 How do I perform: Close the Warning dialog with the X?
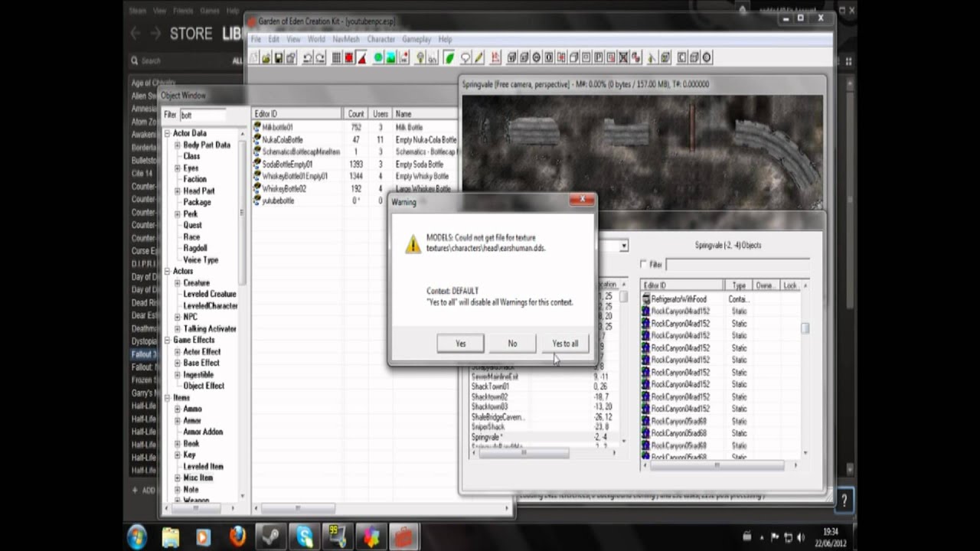582,201
